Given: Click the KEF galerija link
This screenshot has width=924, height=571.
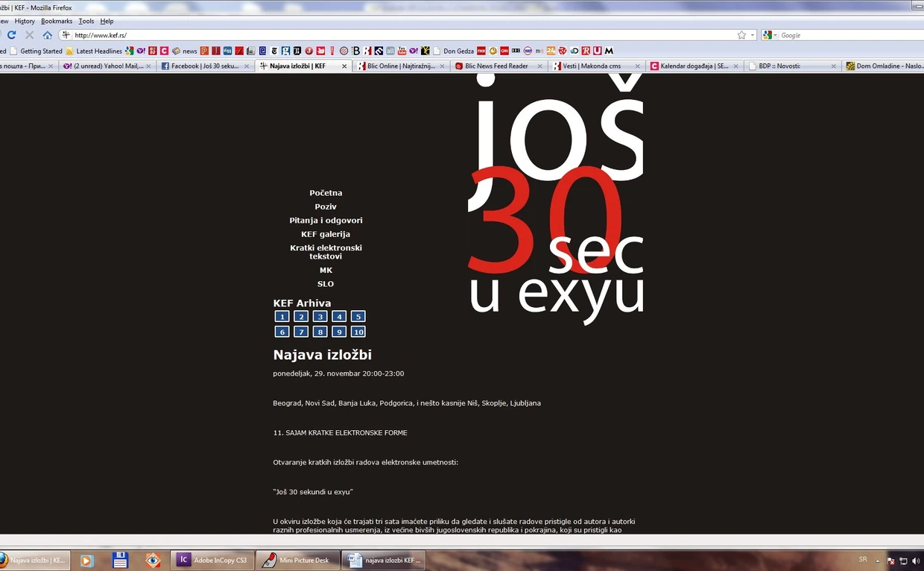Looking at the screenshot, I should pyautogui.click(x=326, y=234).
